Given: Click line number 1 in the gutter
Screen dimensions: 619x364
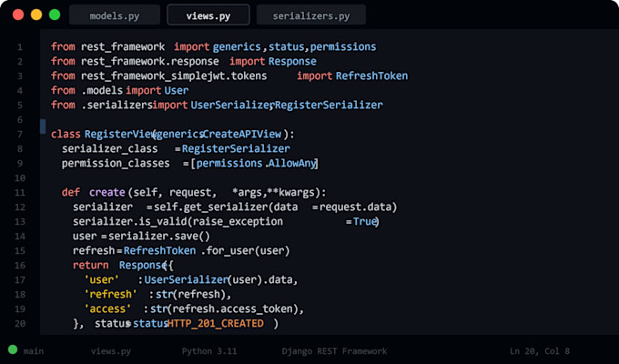Looking at the screenshot, I should pyautogui.click(x=20, y=47).
